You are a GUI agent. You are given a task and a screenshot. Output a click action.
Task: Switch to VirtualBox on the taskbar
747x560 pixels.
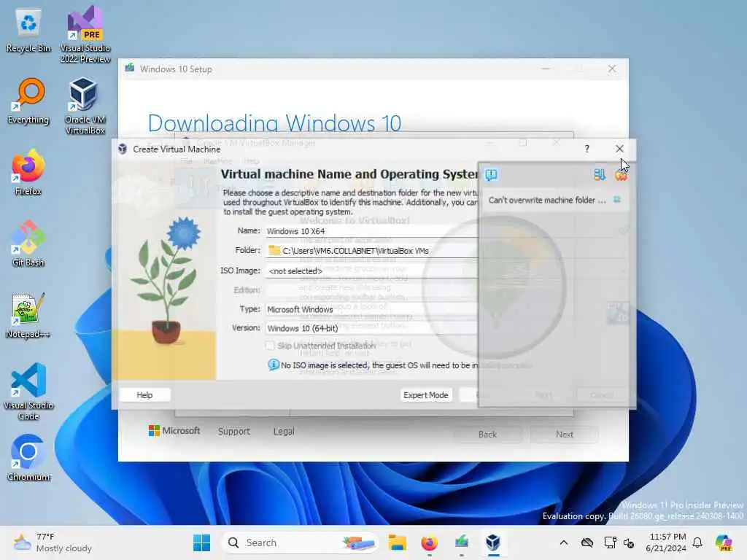pyautogui.click(x=493, y=542)
